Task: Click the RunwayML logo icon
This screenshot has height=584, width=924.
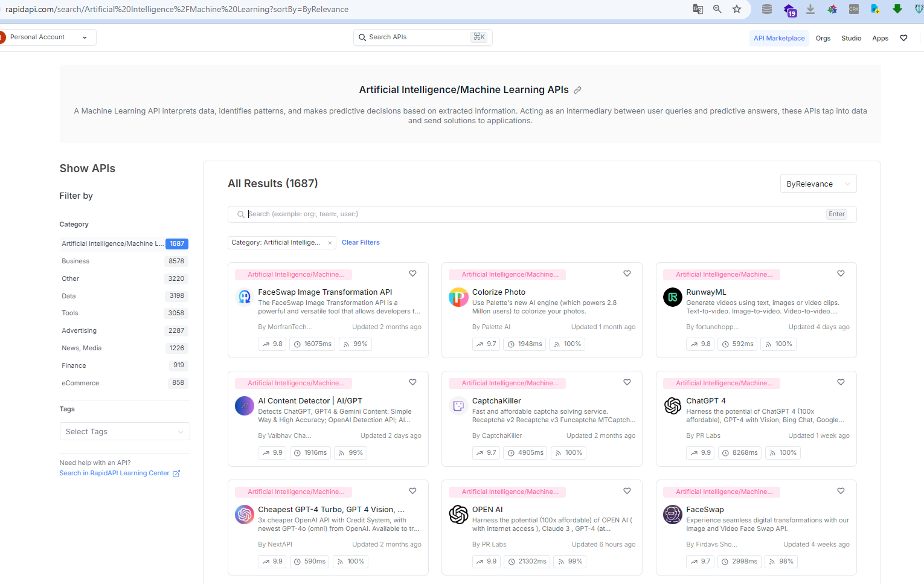Action: 673,297
